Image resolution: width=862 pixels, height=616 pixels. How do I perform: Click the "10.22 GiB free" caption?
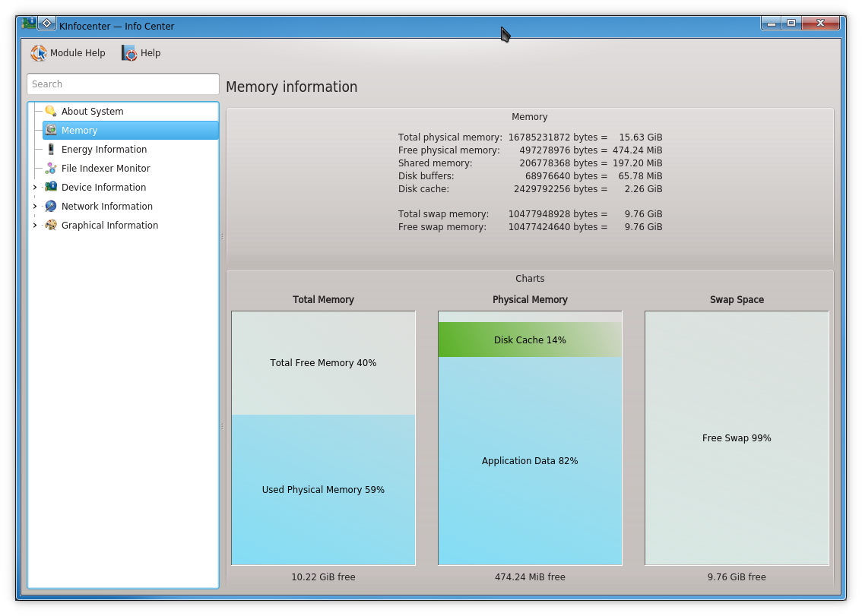[x=323, y=577]
